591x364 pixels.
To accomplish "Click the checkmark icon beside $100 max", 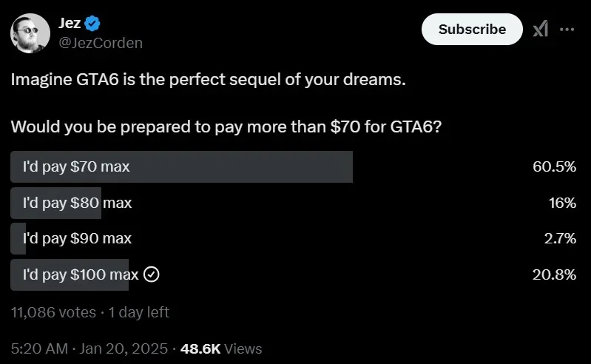I will click(x=152, y=274).
